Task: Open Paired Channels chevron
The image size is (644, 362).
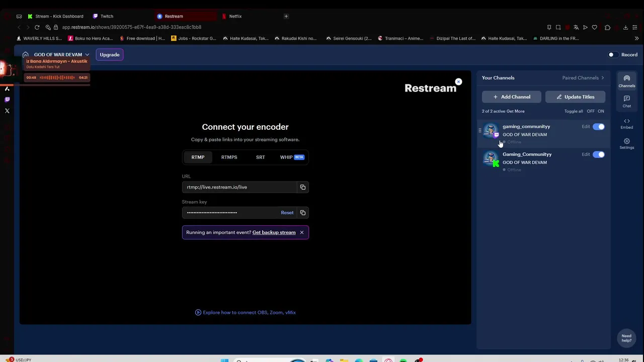Action: 602,78
